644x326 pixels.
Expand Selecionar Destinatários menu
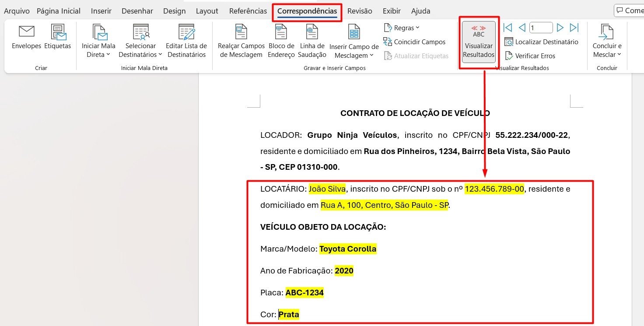(140, 42)
